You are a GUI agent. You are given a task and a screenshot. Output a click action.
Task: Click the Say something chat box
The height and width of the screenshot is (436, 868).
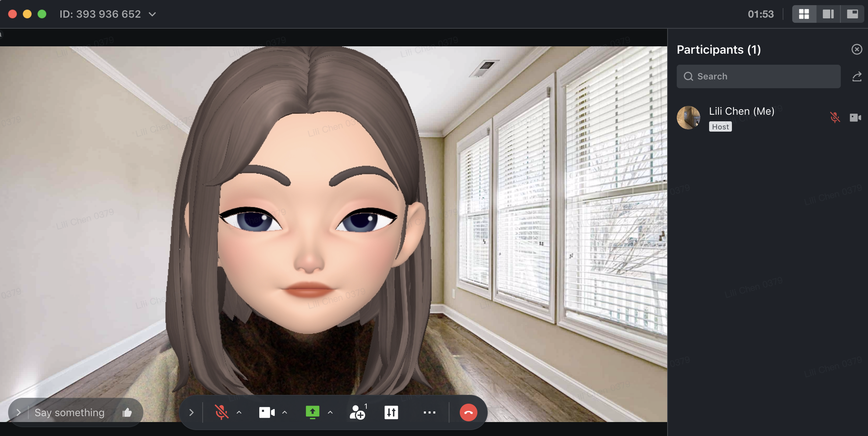click(70, 412)
